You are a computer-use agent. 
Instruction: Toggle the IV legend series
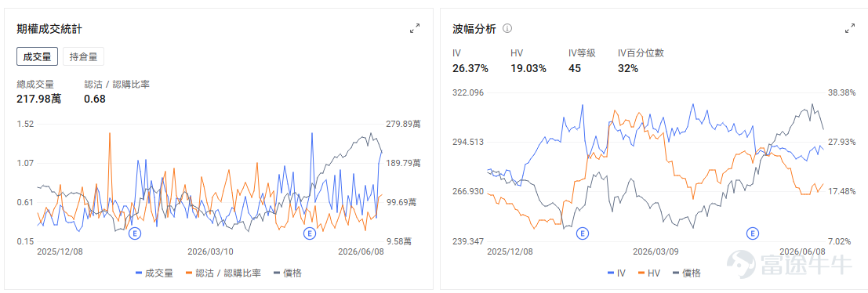[617, 273]
